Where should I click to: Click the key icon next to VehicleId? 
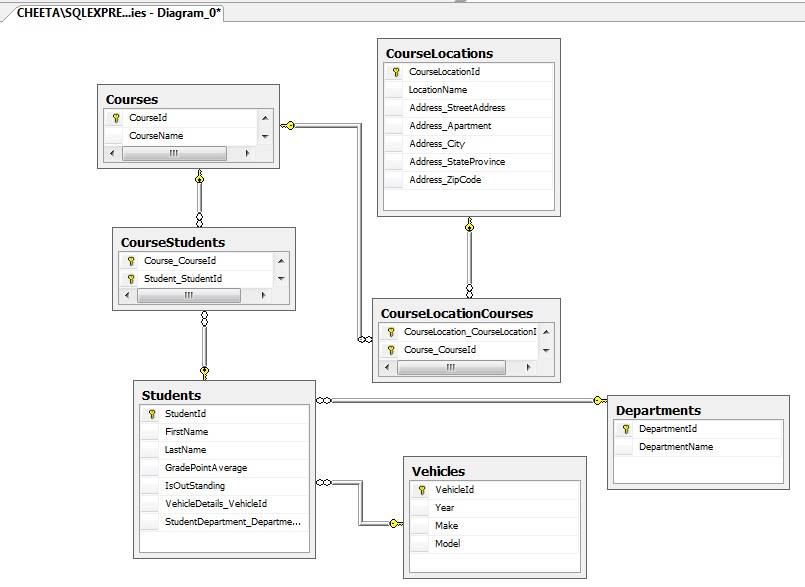(x=422, y=490)
